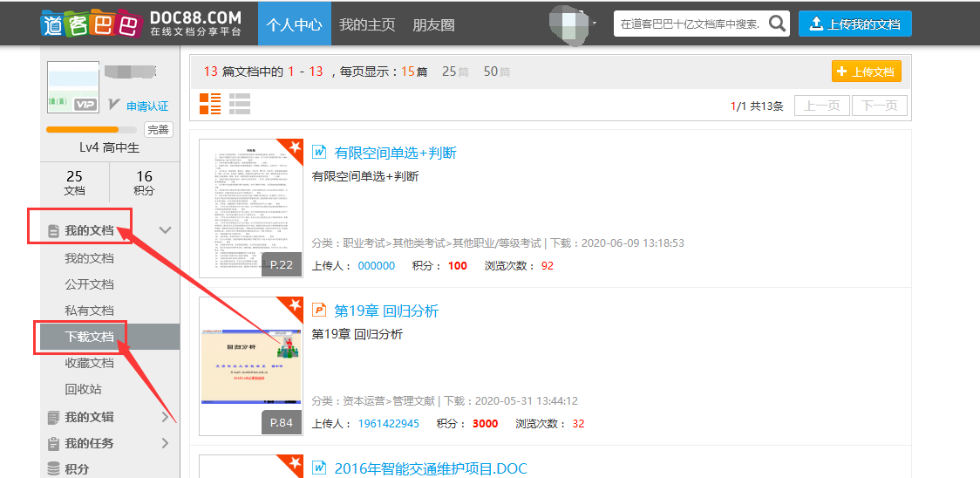This screenshot has width=980, height=478.
Task: Open the 我的主页 tab
Action: click(366, 24)
